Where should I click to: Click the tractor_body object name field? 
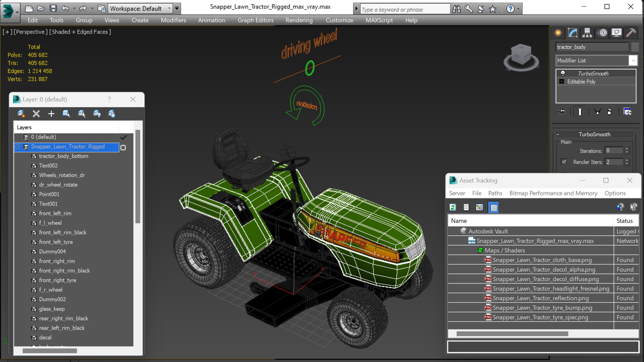(592, 47)
